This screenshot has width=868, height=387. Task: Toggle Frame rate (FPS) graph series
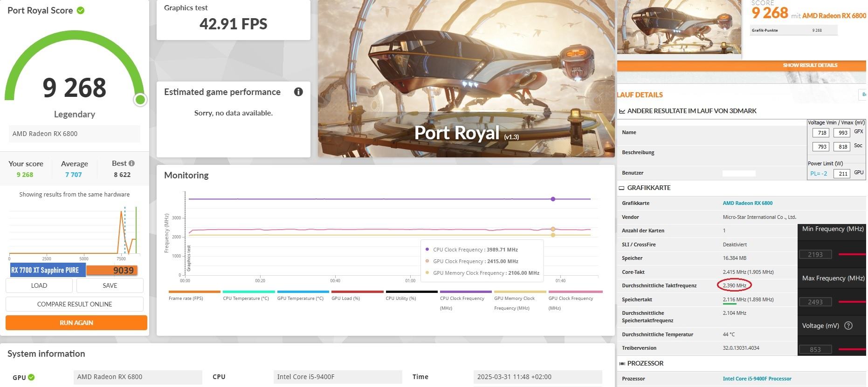point(194,295)
